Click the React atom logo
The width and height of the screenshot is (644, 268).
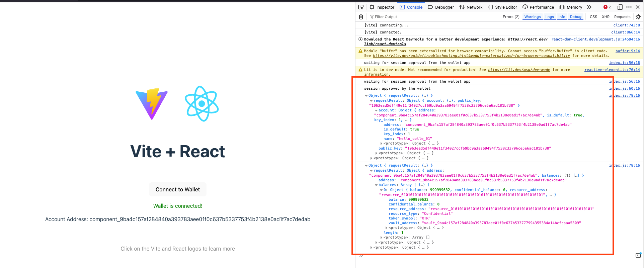202,104
